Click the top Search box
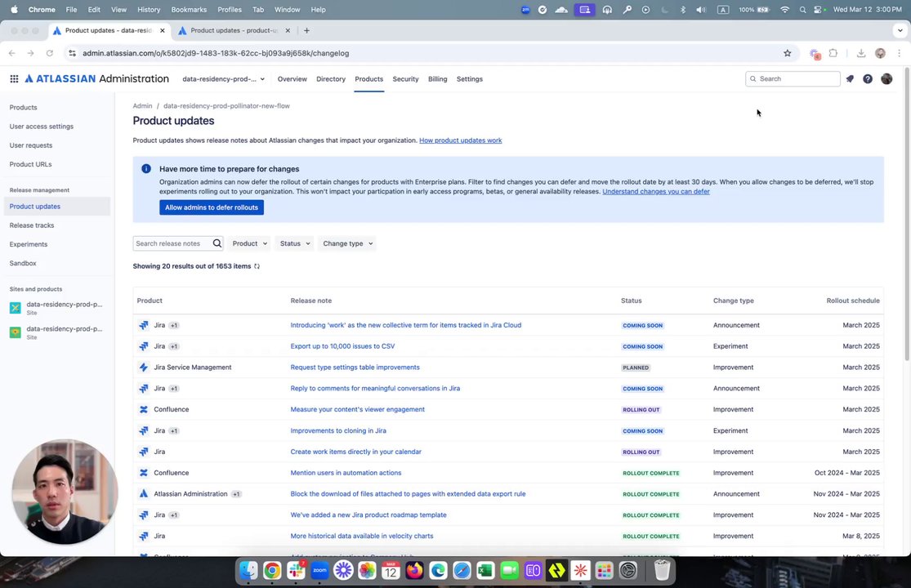Screen dimensions: 911x588 793,79
